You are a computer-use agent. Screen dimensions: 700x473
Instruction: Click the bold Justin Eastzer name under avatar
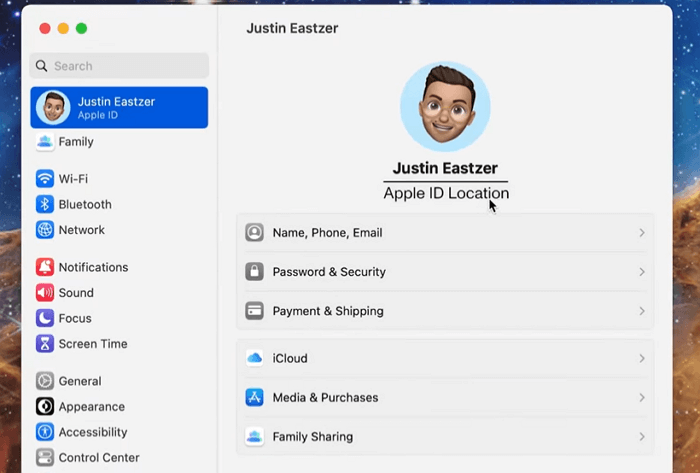445,168
